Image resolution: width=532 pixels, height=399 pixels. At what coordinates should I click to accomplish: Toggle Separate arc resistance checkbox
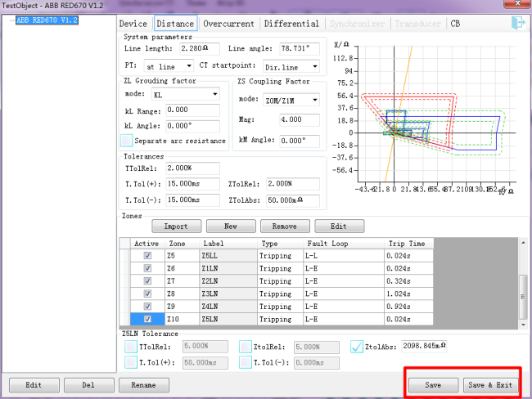(x=127, y=141)
